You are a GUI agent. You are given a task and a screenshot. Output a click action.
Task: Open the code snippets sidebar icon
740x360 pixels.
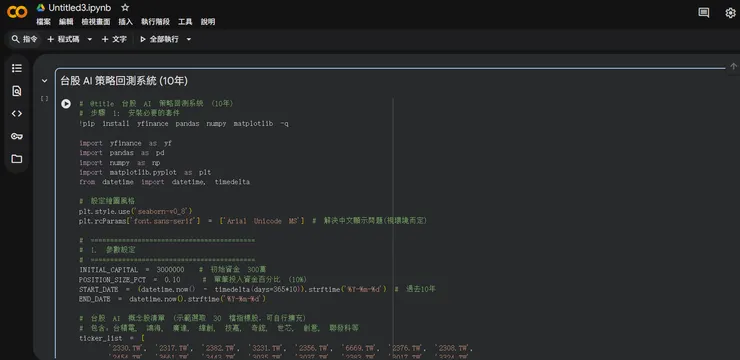click(x=17, y=113)
